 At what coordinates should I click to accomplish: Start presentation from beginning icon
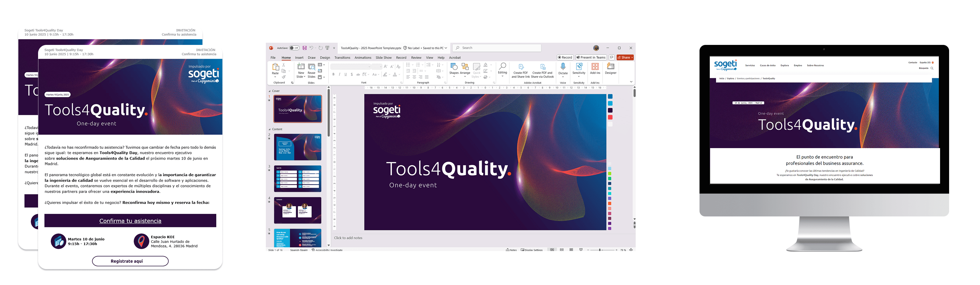pos(328,48)
